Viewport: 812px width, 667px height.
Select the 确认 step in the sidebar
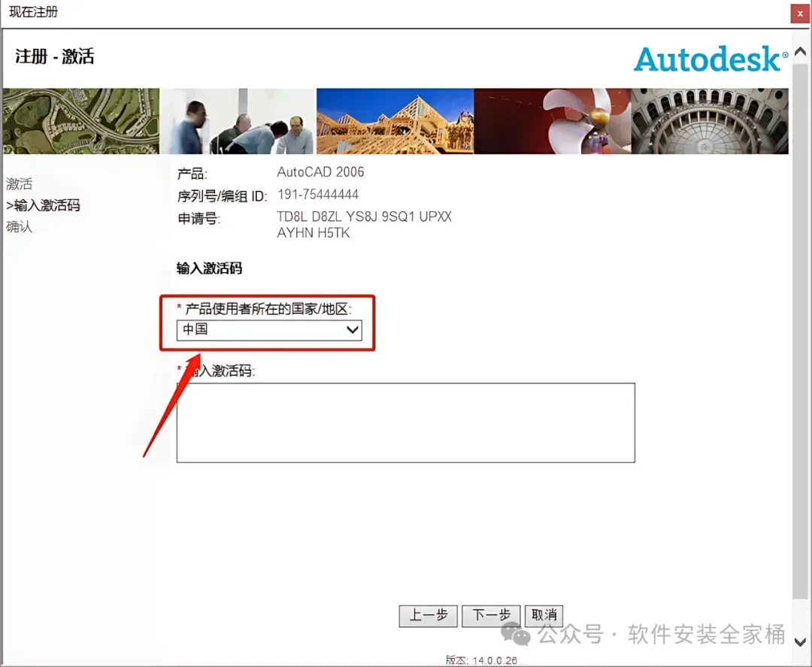[19, 226]
